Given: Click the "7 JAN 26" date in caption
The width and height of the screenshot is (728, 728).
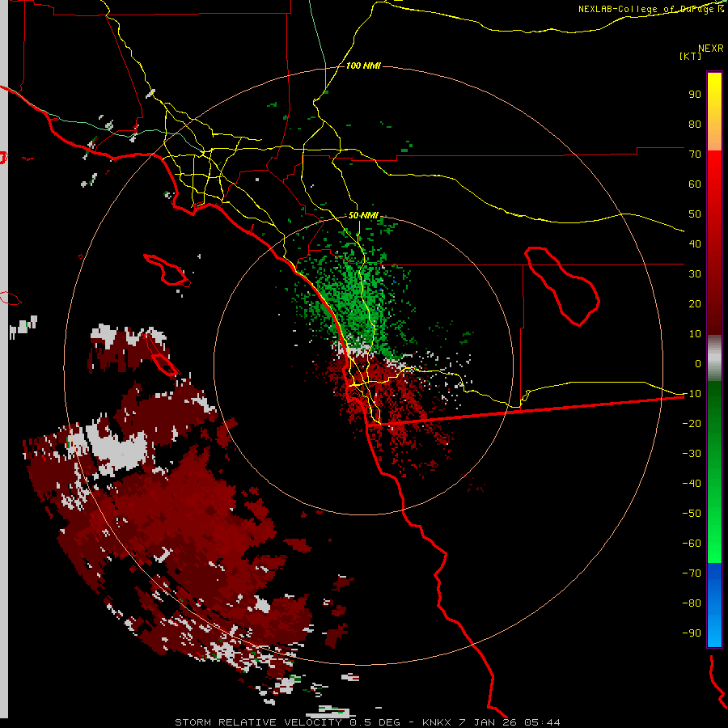Looking at the screenshot, I should click(488, 722).
